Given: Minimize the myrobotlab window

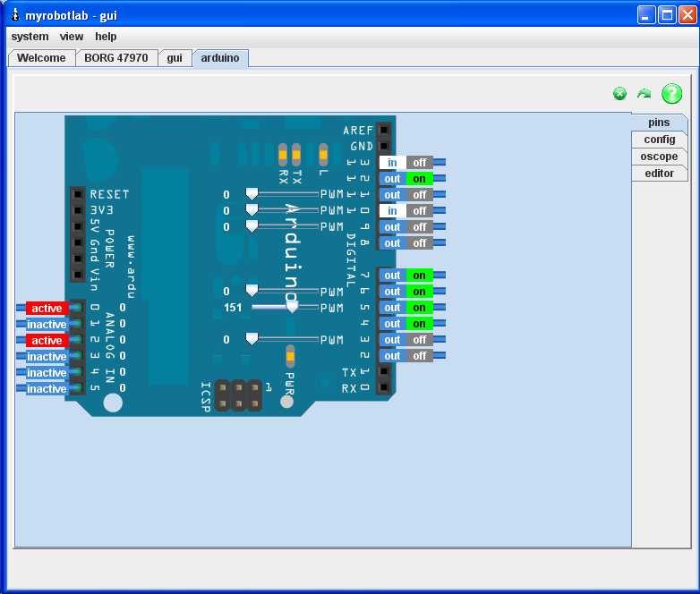Looking at the screenshot, I should click(646, 15).
